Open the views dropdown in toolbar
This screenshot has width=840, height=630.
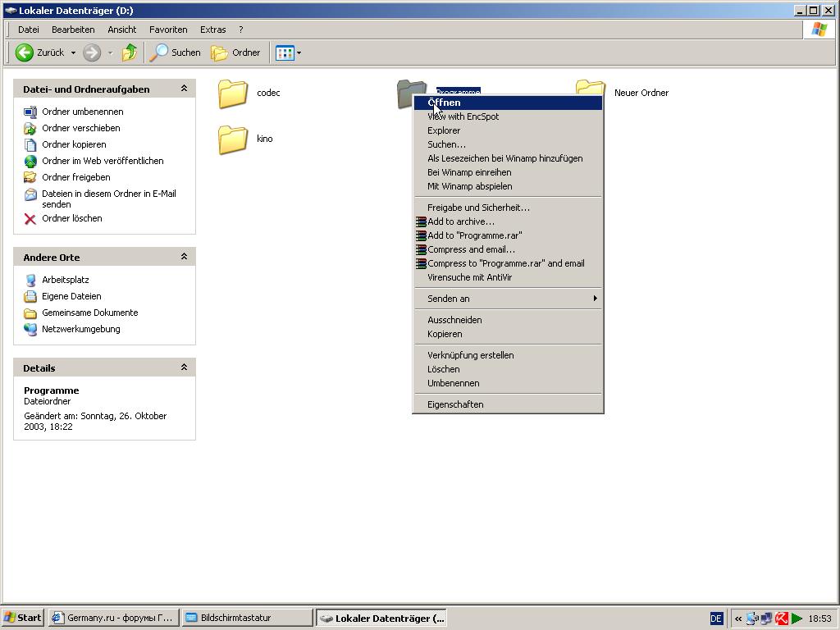[x=299, y=52]
